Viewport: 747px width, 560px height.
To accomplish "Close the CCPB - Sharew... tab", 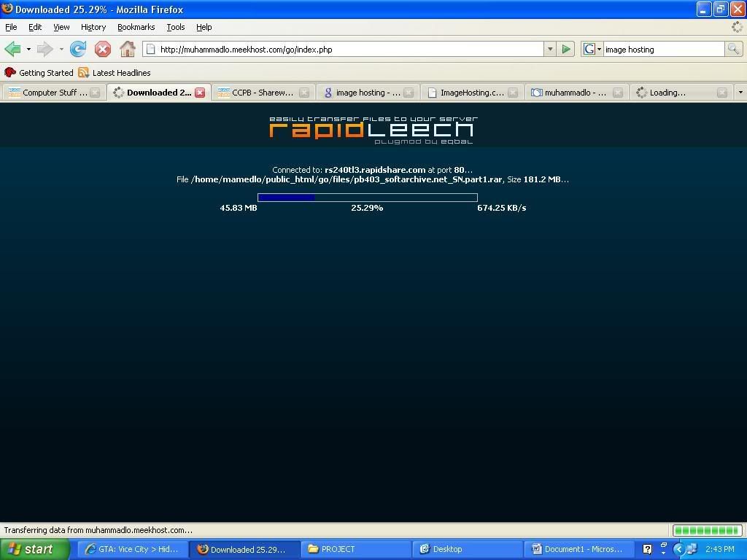I will 304,93.
